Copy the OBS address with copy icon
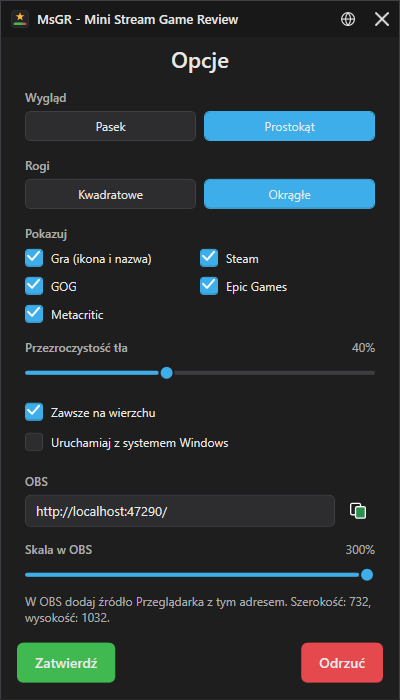This screenshot has height=700, width=400. (x=358, y=511)
